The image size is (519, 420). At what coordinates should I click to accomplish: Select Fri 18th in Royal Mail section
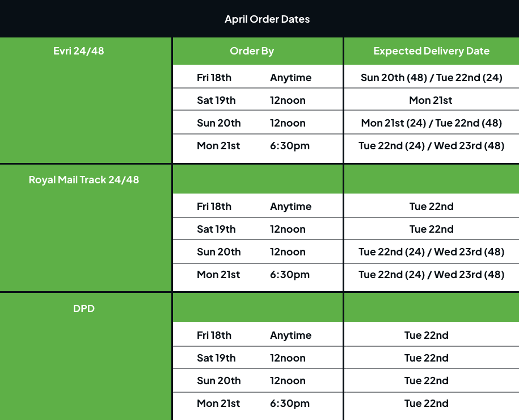tap(214, 207)
